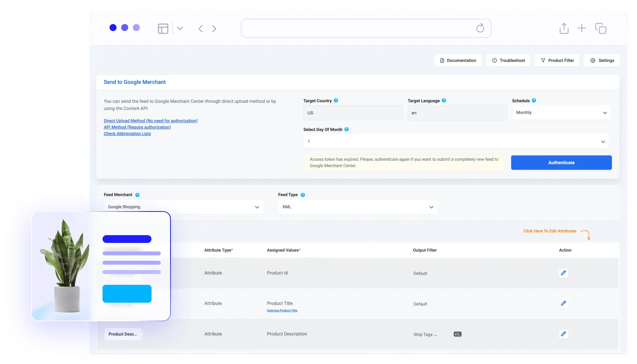637x364 pixels.
Task: Click the Product Description assigned value
Action: [x=287, y=334]
